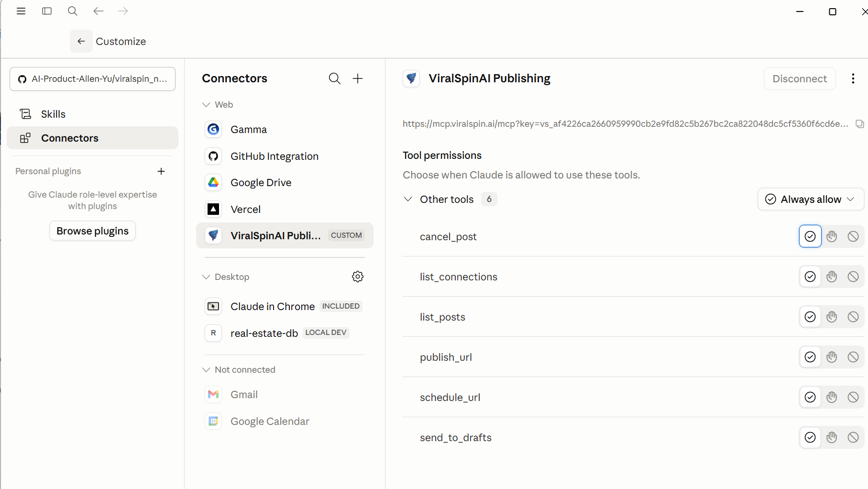Set list_posts to always allow

pyautogui.click(x=810, y=317)
